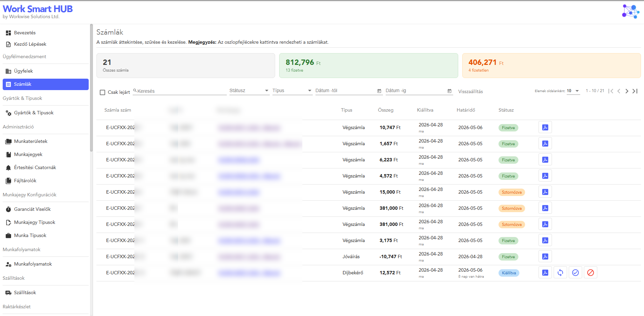
Task: Click the Visszaállítás reset button
Action: click(x=470, y=91)
